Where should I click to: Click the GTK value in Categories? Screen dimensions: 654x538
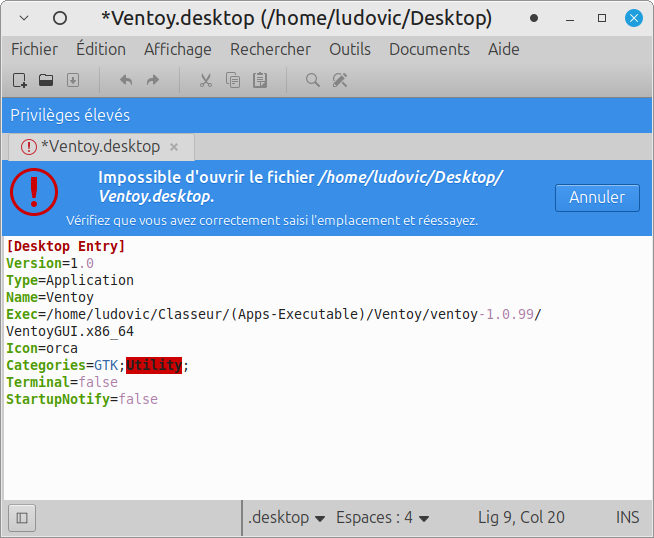point(106,365)
